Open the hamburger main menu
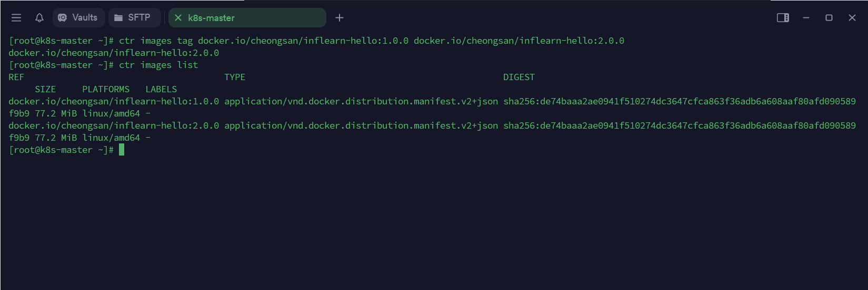Image resolution: width=868 pixels, height=290 pixels. click(x=16, y=18)
